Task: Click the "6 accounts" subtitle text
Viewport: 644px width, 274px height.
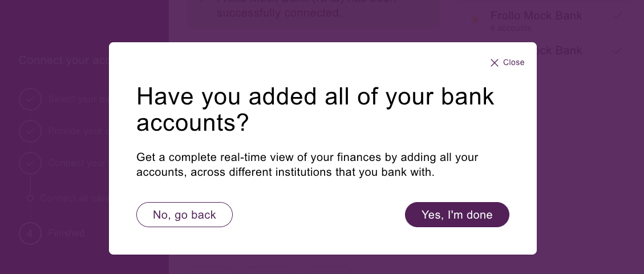Action: pos(511,29)
